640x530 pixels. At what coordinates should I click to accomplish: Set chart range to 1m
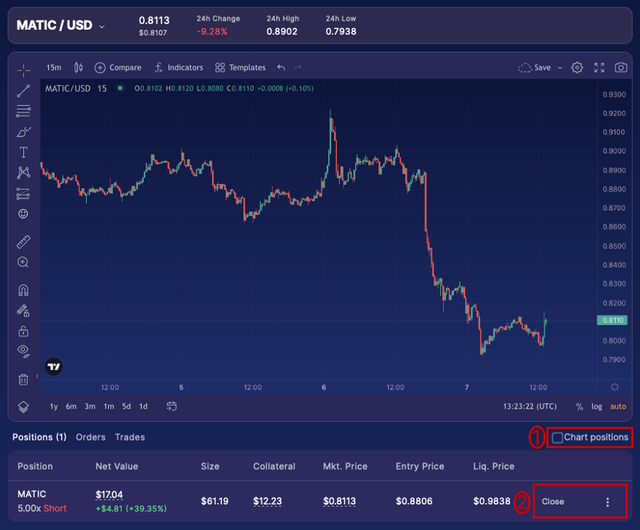click(109, 406)
